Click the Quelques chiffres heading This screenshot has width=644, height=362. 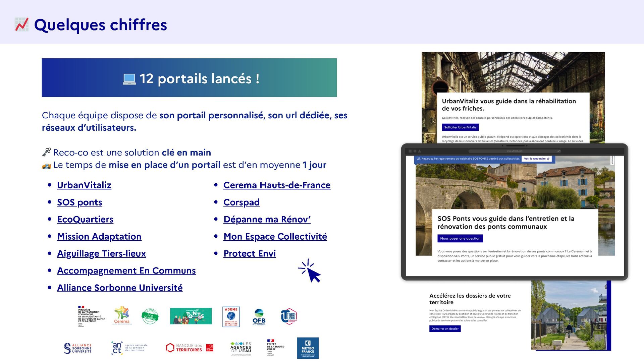click(101, 25)
